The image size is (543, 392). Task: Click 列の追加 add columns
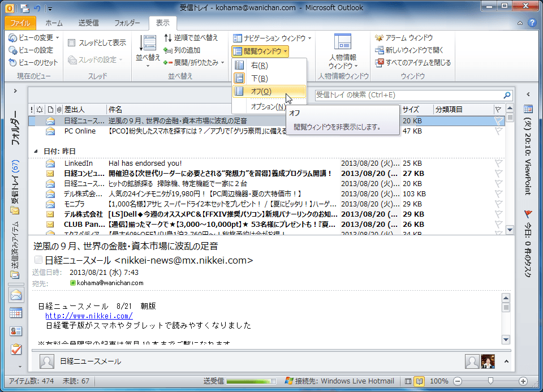(x=182, y=50)
